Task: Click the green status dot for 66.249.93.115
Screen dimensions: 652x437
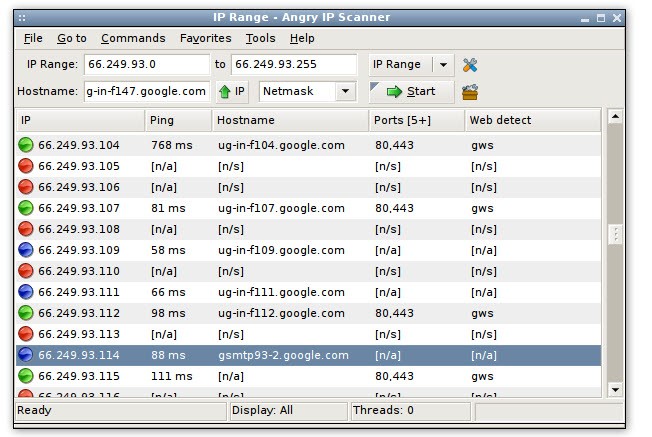Action: pos(26,376)
